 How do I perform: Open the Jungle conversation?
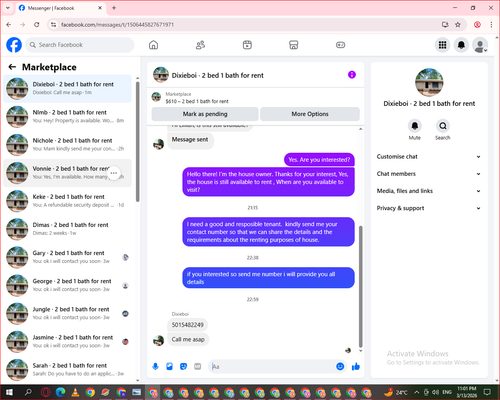pos(68,313)
